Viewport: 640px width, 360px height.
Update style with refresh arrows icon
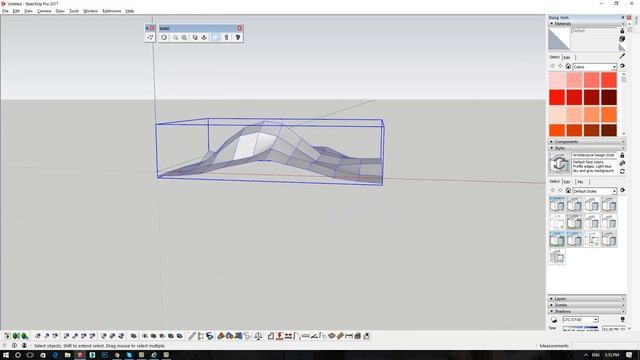point(622,171)
